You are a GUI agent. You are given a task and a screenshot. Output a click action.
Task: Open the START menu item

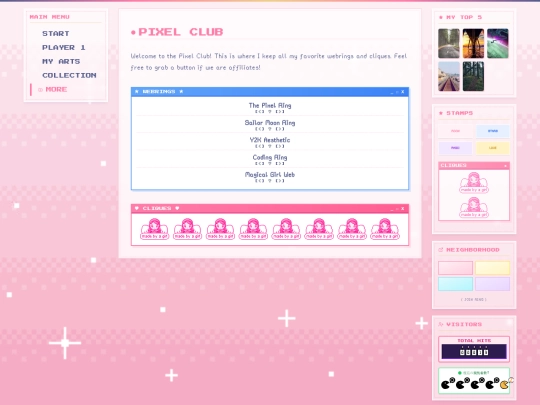tap(56, 33)
